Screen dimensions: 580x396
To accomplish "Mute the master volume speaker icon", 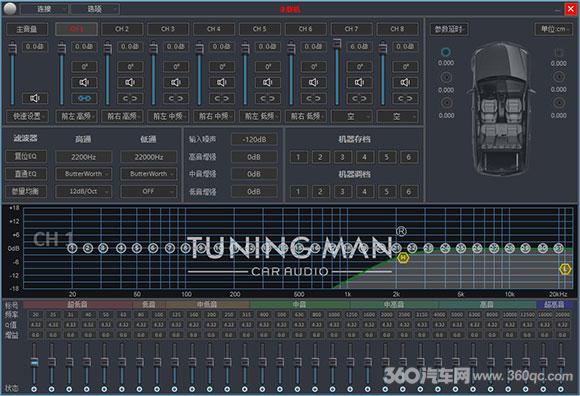I will coord(35,98).
